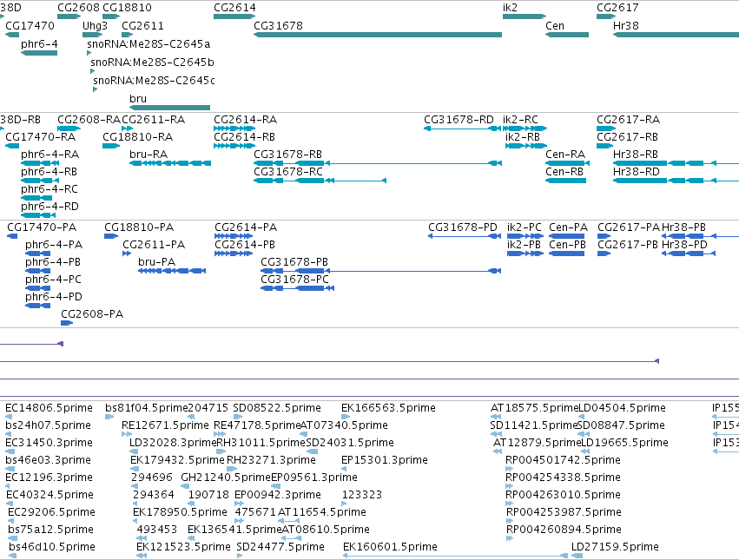Click EST AT18575.5prime
The height and width of the screenshot is (560, 739).
tap(534, 408)
